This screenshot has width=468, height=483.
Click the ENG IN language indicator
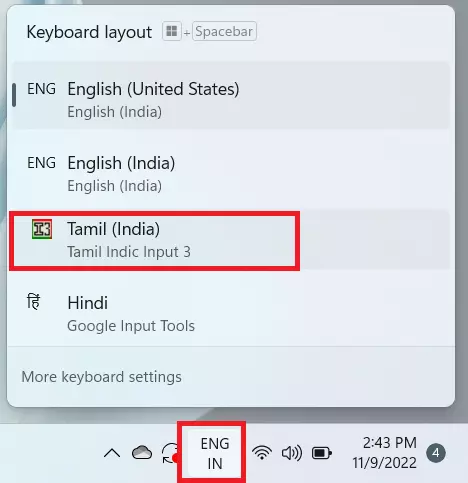click(215, 453)
